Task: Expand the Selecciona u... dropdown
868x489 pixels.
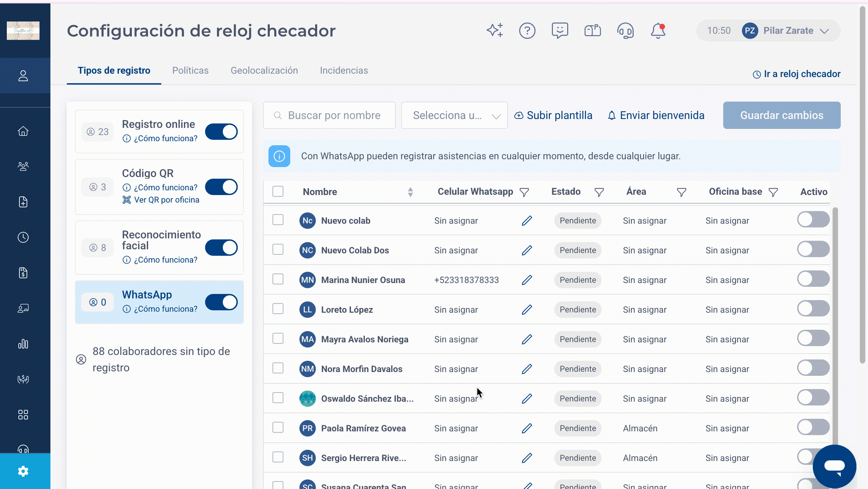Action: [x=454, y=115]
